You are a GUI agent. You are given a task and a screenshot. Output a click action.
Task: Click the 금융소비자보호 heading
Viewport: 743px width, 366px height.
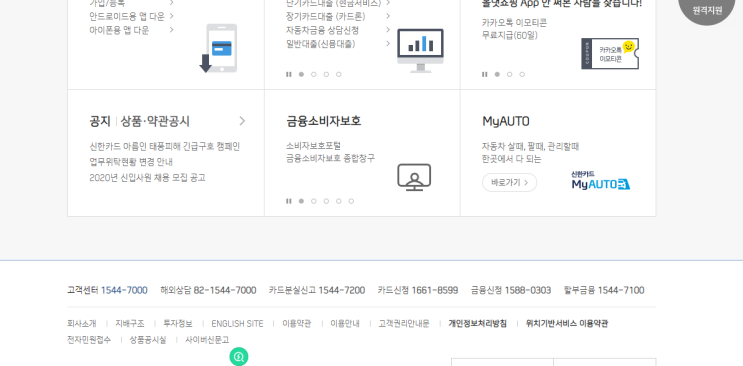(324, 121)
